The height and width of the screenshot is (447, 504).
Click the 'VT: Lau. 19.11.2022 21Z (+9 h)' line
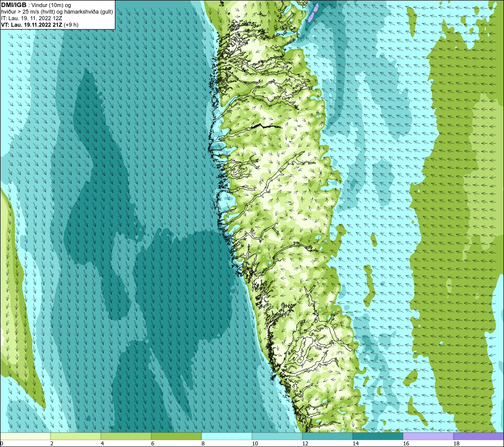(x=39, y=25)
